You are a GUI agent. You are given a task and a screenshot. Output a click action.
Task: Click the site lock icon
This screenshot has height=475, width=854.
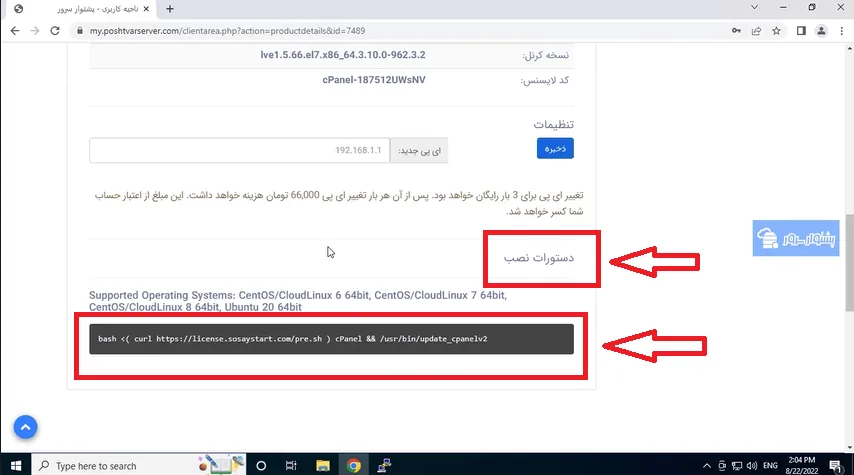tap(80, 31)
